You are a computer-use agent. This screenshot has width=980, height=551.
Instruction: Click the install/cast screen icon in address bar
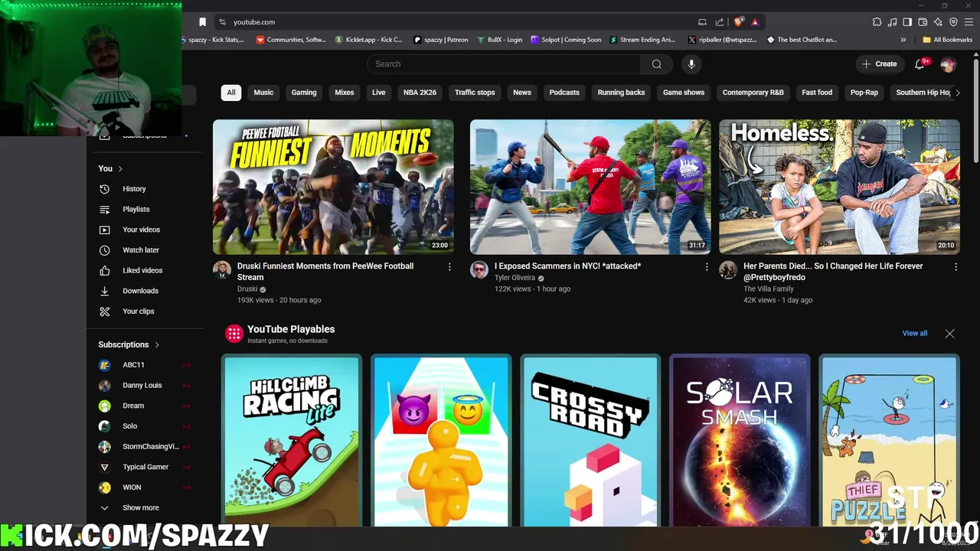[x=702, y=22]
